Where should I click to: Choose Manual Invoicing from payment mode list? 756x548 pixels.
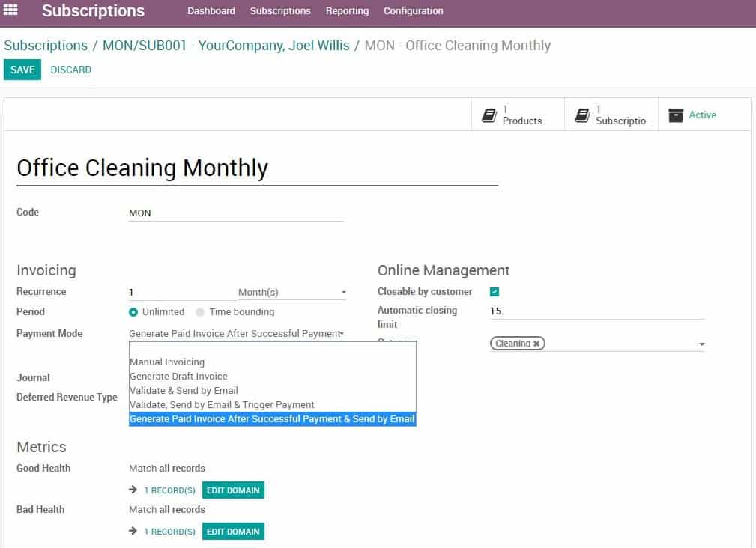pos(167,362)
